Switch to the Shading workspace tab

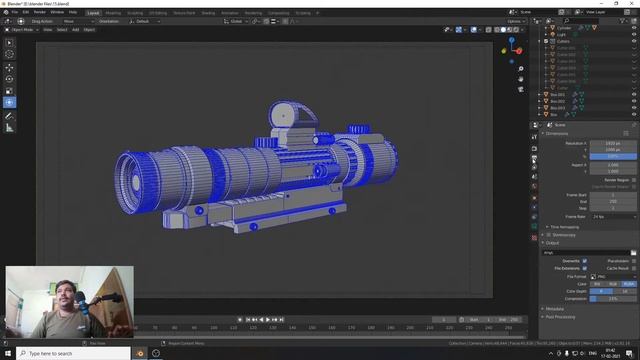[x=208, y=13]
